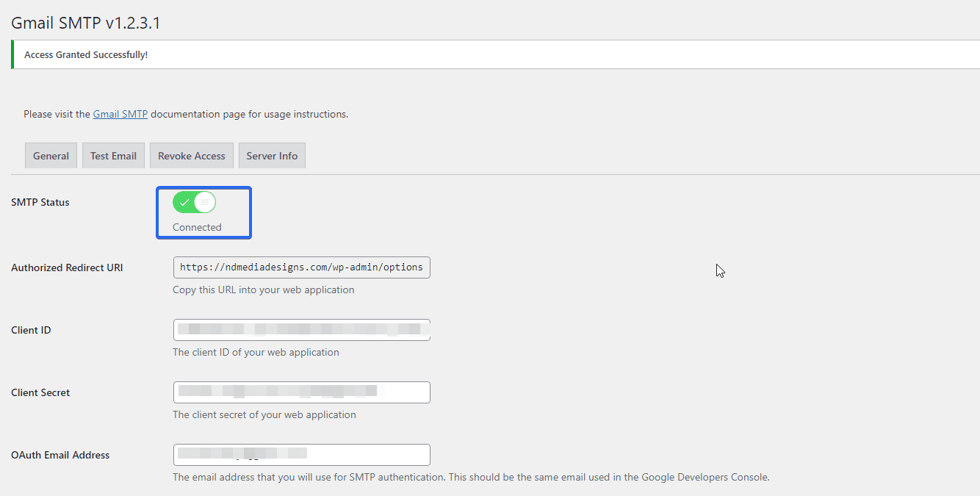Click the 'Gmail SMTP v1.2.3.1' heading
This screenshot has height=496, width=980.
[86, 23]
